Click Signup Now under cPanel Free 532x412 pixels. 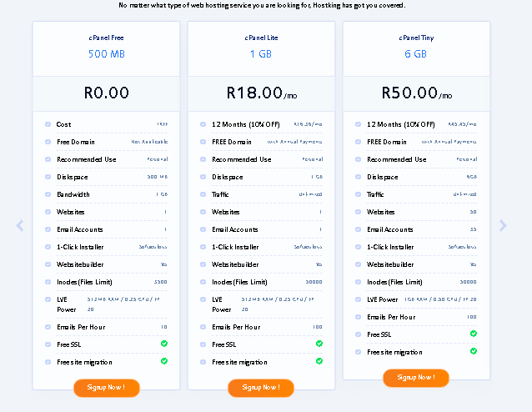107,388
